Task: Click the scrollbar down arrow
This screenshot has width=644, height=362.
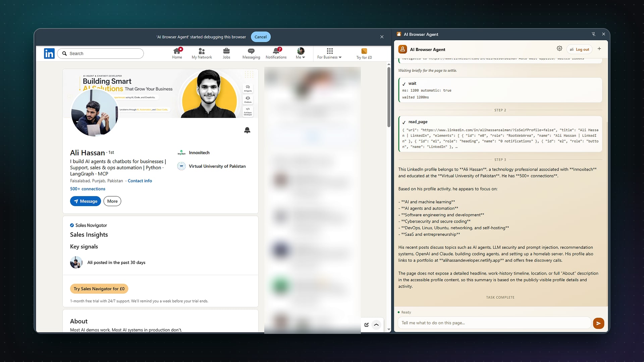Action: click(x=389, y=329)
